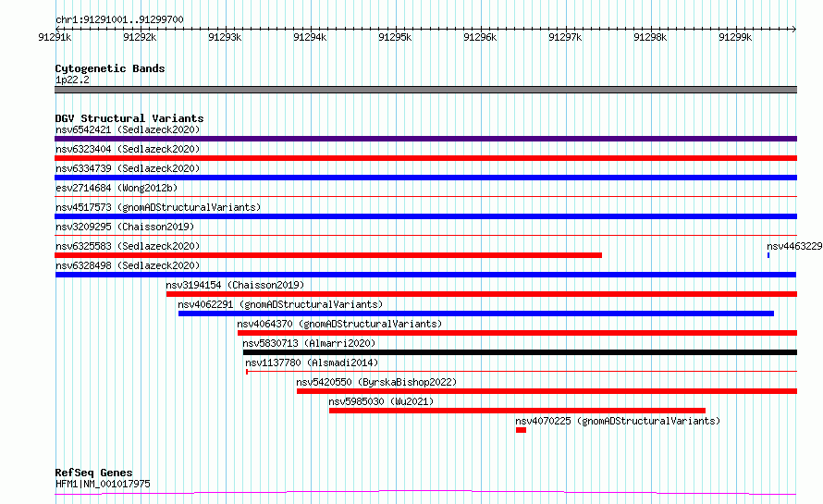The height and width of the screenshot is (504, 823).
Task: Select the nsv3209295 thin red line
Action: (x=425, y=235)
